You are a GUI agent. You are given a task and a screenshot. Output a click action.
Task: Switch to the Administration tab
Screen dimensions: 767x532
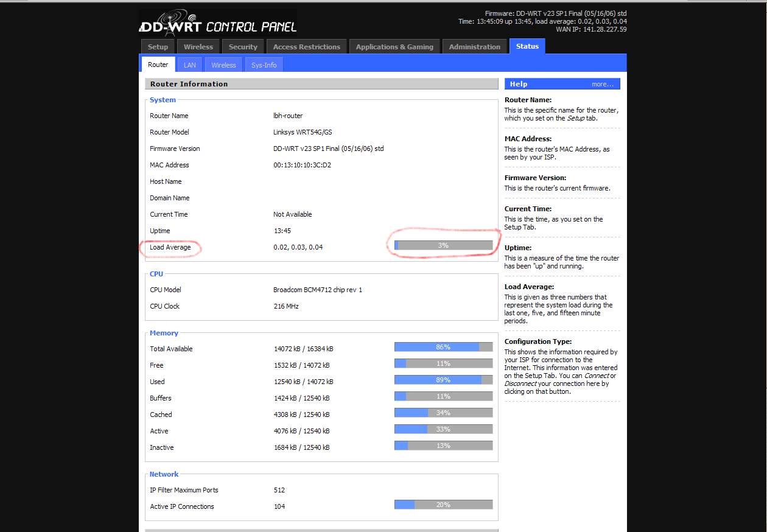point(475,47)
